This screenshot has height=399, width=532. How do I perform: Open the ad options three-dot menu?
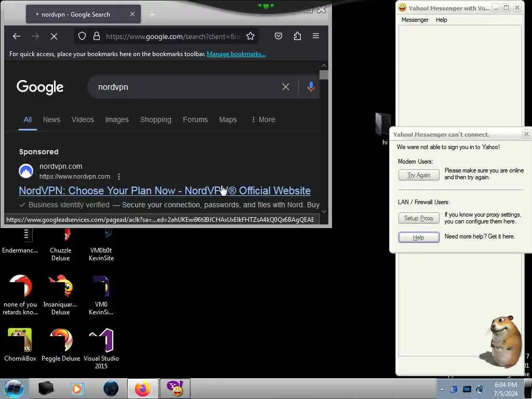click(119, 177)
